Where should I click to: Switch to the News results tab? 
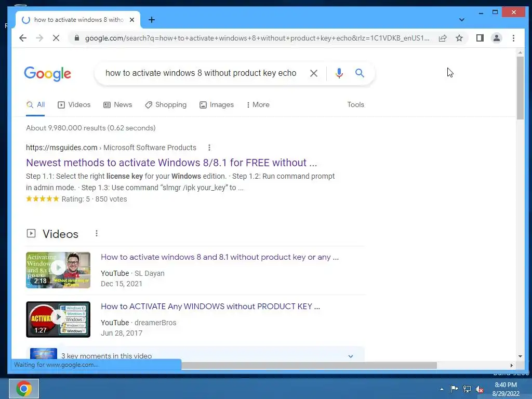click(118, 104)
